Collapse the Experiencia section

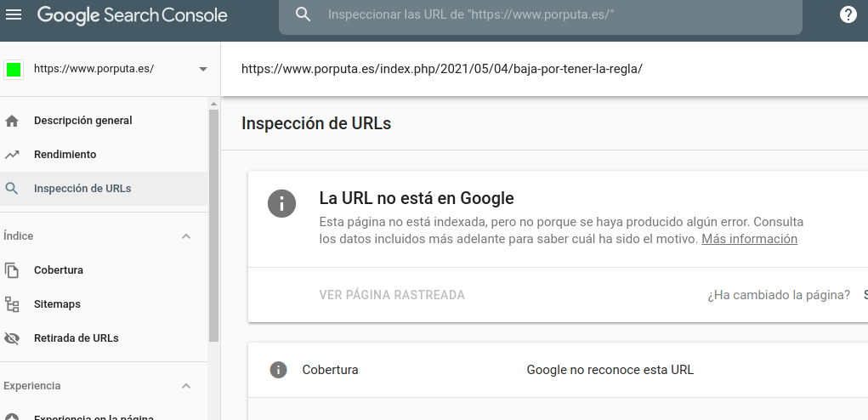point(186,386)
